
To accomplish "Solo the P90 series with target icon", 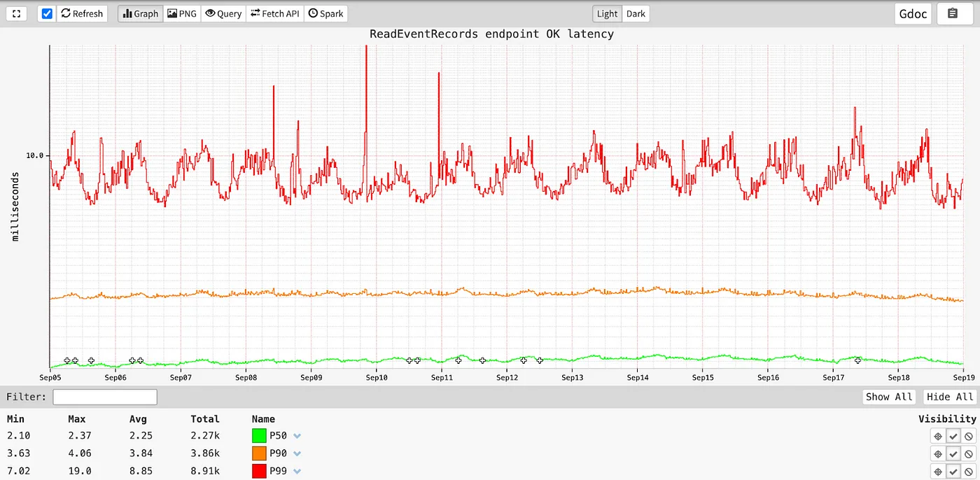I will pos(938,453).
